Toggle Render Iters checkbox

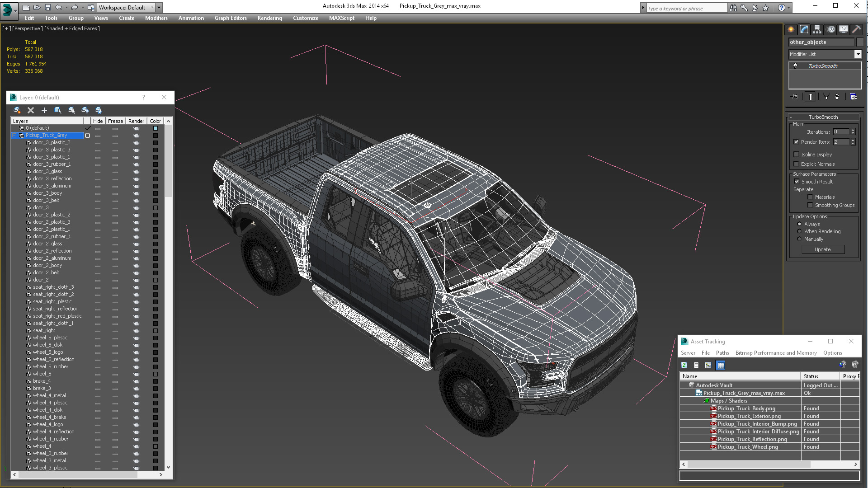(797, 142)
